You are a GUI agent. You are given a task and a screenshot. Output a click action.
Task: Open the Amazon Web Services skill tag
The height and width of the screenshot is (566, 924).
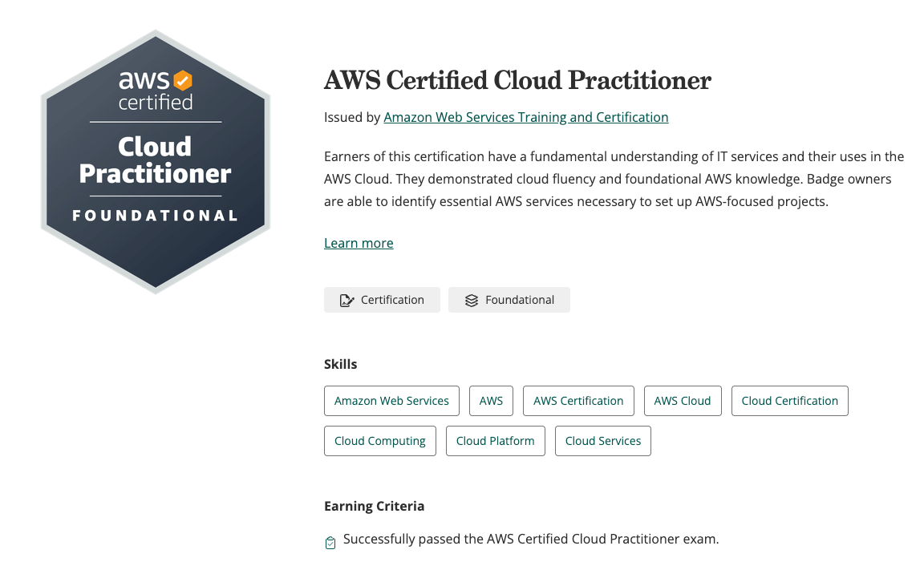point(391,401)
